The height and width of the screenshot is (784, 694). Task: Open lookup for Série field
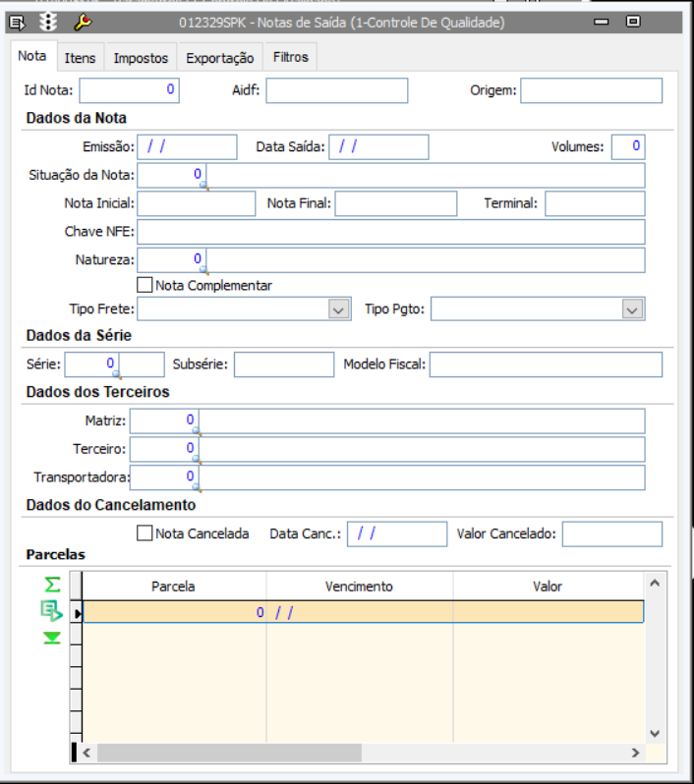click(117, 375)
